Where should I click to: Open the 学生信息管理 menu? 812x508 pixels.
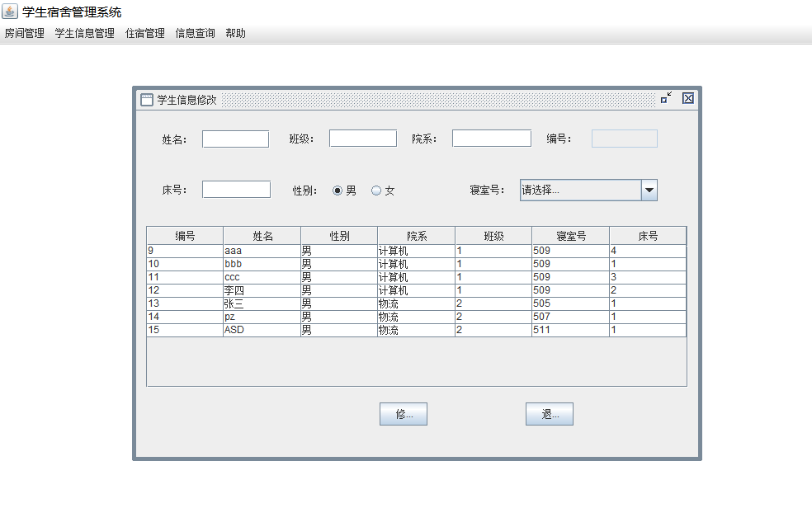[85, 34]
